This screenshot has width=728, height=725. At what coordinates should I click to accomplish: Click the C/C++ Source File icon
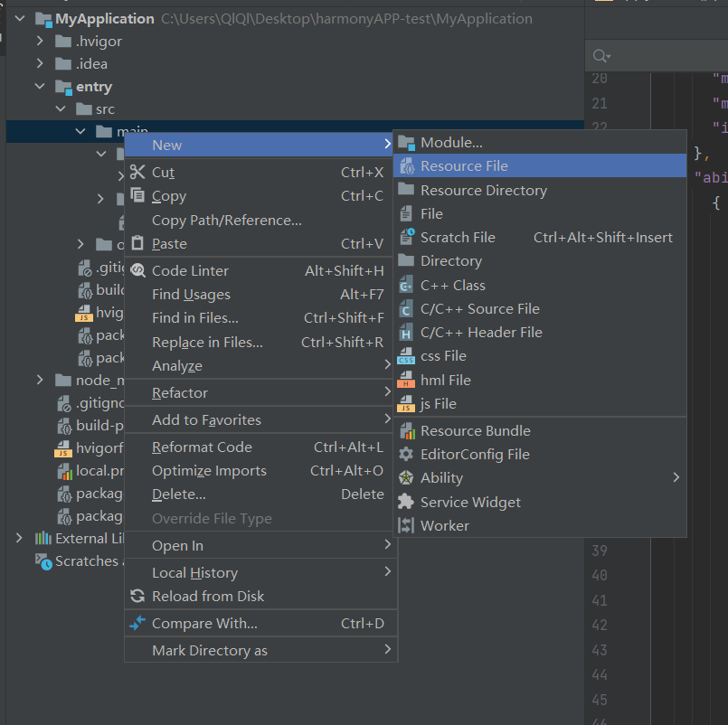[406, 308]
